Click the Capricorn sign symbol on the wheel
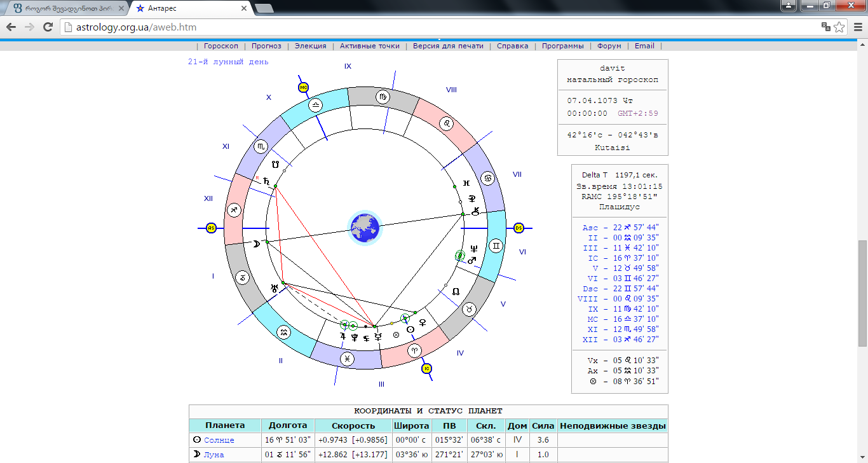Image resolution: width=868 pixels, height=463 pixels. (x=242, y=278)
